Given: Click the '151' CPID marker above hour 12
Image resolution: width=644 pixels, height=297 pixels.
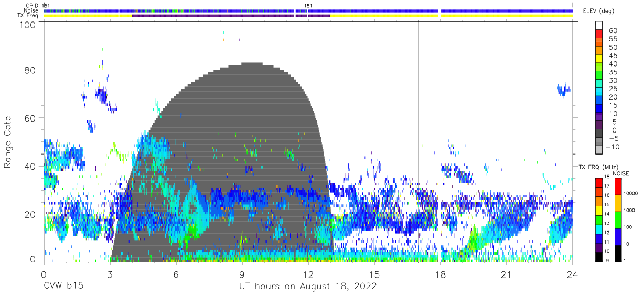Looking at the screenshot, I should pos(308,6).
